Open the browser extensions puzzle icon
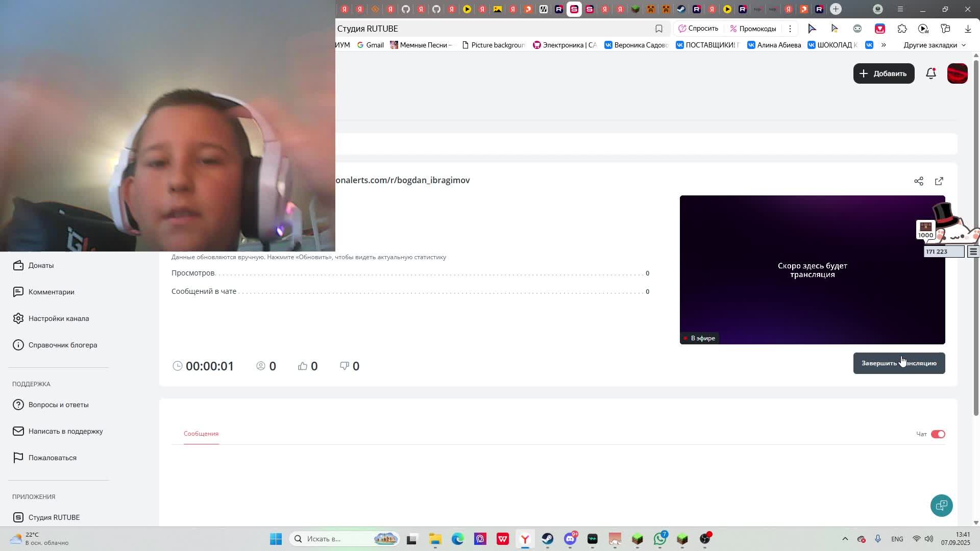This screenshot has height=551, width=980. click(902, 29)
